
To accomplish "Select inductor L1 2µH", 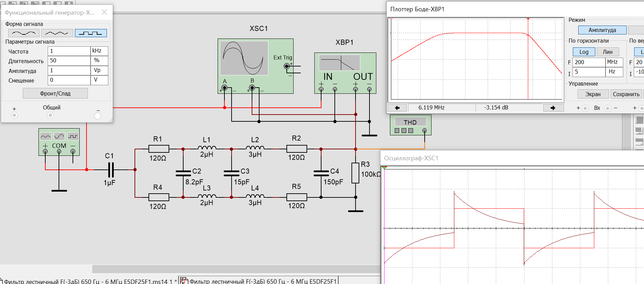I will pos(207,148).
